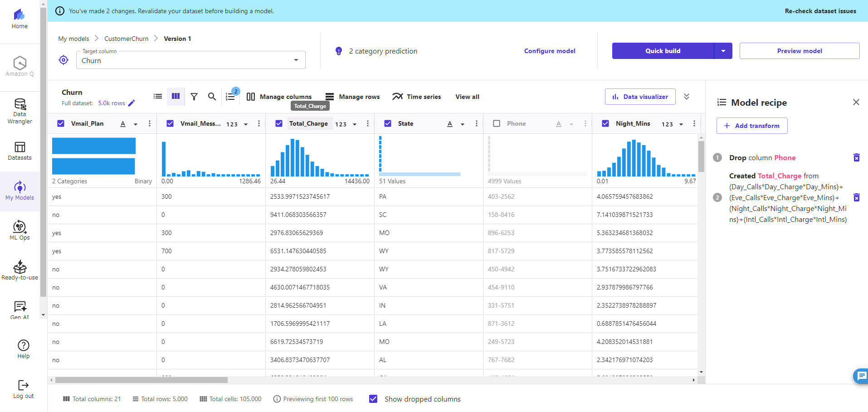Close the Model recipe panel
Screen dimensions: 868x412
coord(856,102)
